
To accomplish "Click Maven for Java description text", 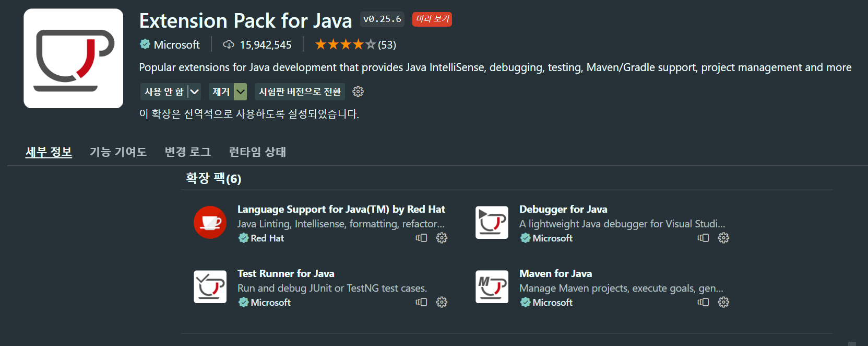I will pos(621,288).
